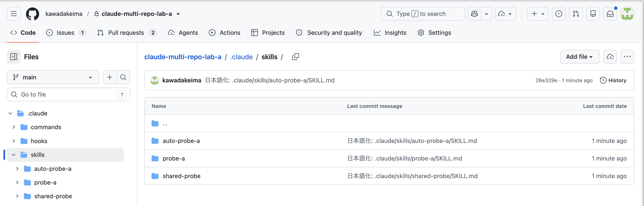Expand the commands folder in tree
Image resolution: width=644 pixels, height=206 pixels.
point(14,127)
